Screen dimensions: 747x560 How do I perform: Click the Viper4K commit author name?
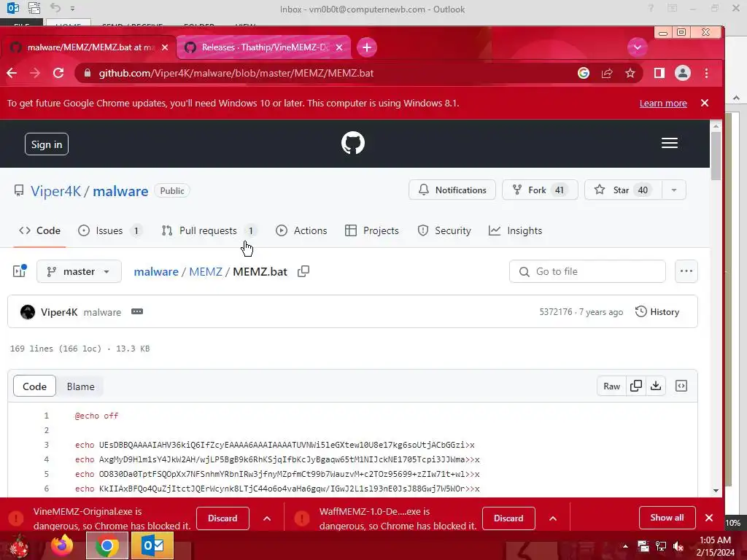click(59, 312)
